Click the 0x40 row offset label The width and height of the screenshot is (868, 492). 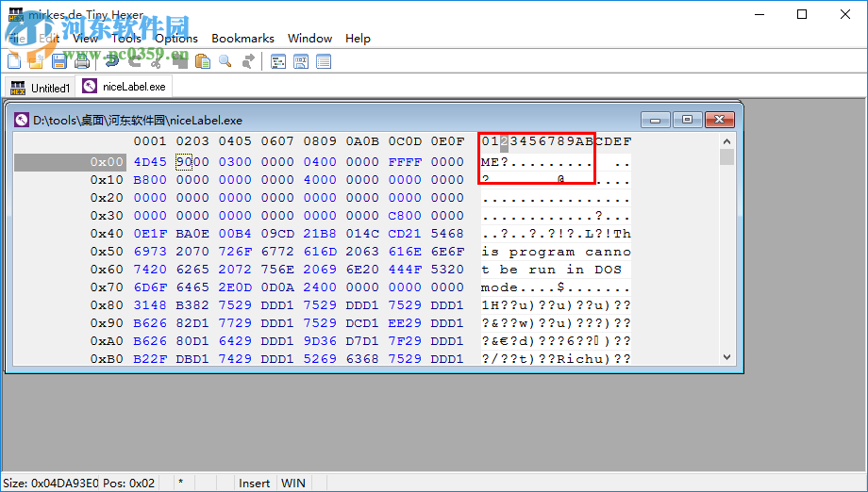click(107, 234)
